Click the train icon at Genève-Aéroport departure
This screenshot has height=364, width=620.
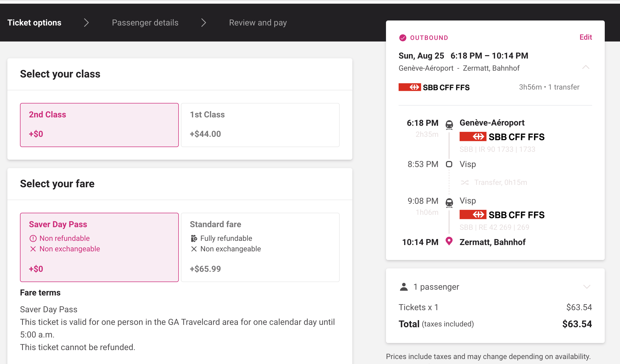pos(449,124)
